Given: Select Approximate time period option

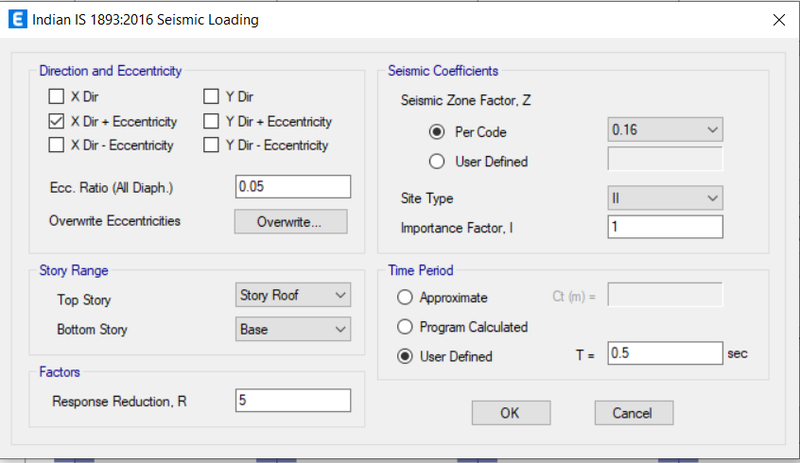Looking at the screenshot, I should click(x=405, y=298).
